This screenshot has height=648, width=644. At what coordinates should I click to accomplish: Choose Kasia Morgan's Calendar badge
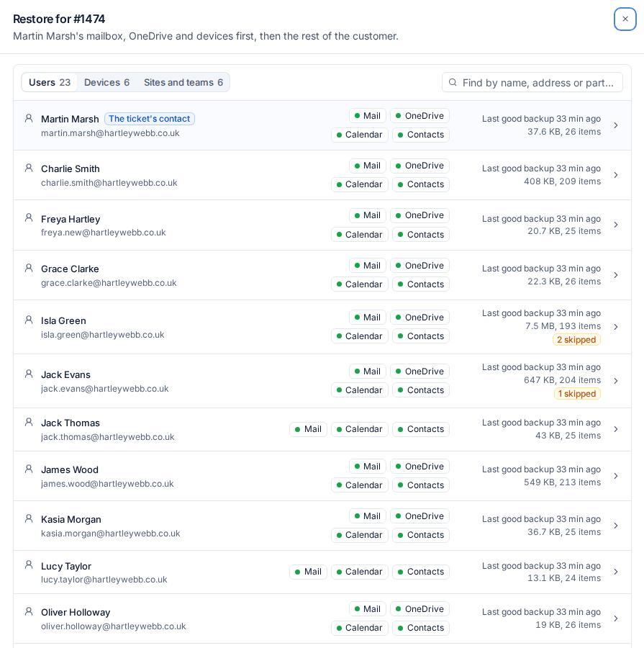(359, 535)
